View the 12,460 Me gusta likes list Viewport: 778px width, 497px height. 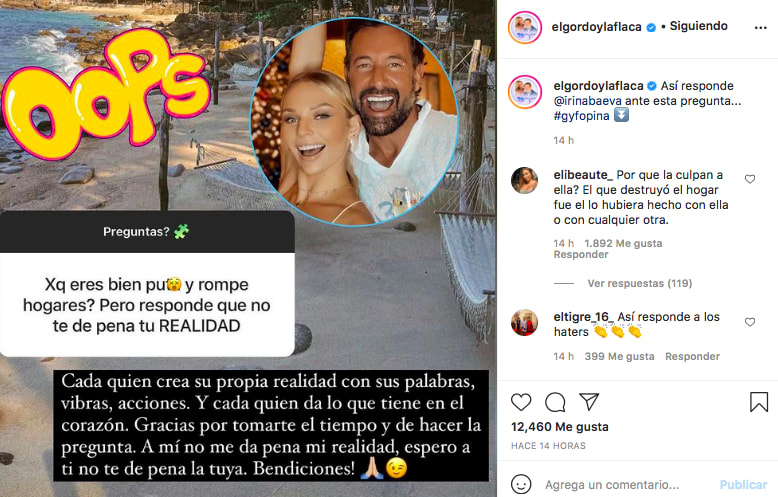[x=560, y=427]
